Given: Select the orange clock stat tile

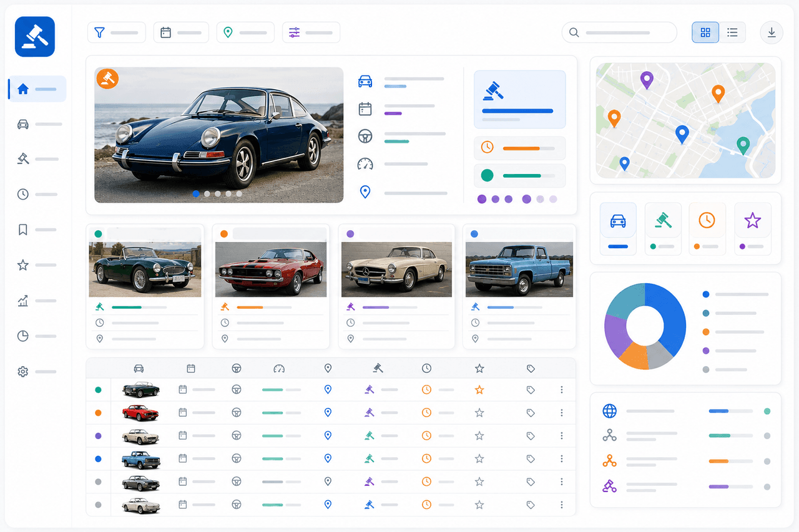Looking at the screenshot, I should [707, 228].
